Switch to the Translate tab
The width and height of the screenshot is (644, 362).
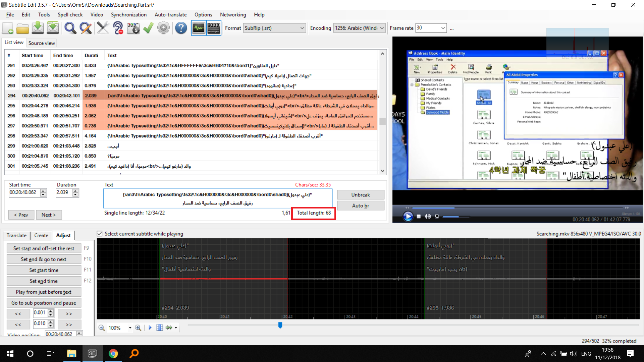(x=16, y=235)
